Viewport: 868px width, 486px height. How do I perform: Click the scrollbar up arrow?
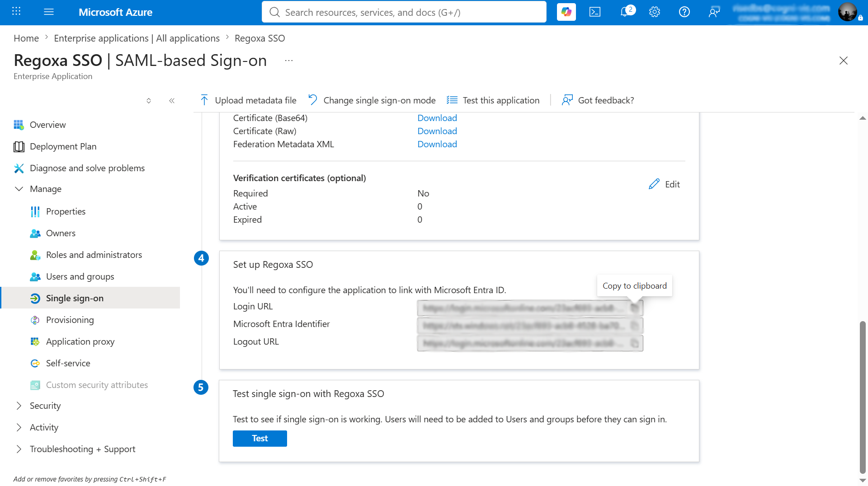(863, 118)
